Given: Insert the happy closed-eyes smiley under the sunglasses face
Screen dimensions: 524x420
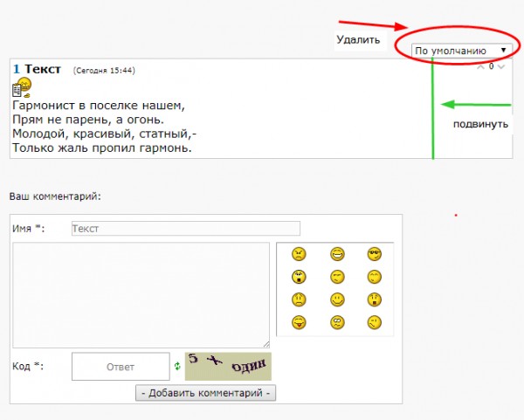Looking at the screenshot, I should (x=375, y=277).
